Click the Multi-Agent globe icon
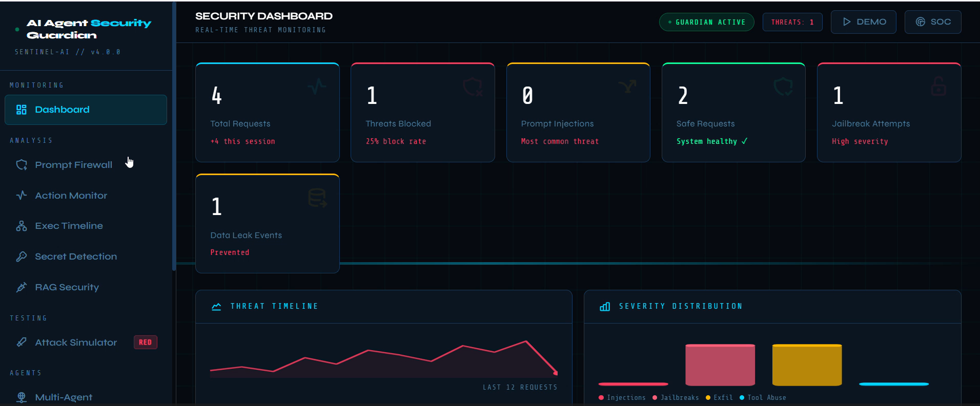 [x=22, y=397]
